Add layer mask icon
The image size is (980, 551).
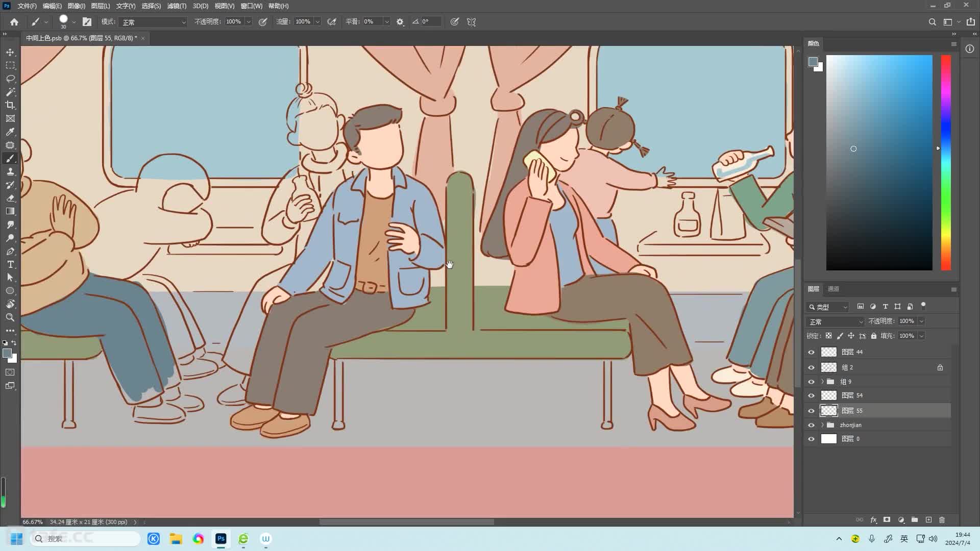[x=887, y=520]
